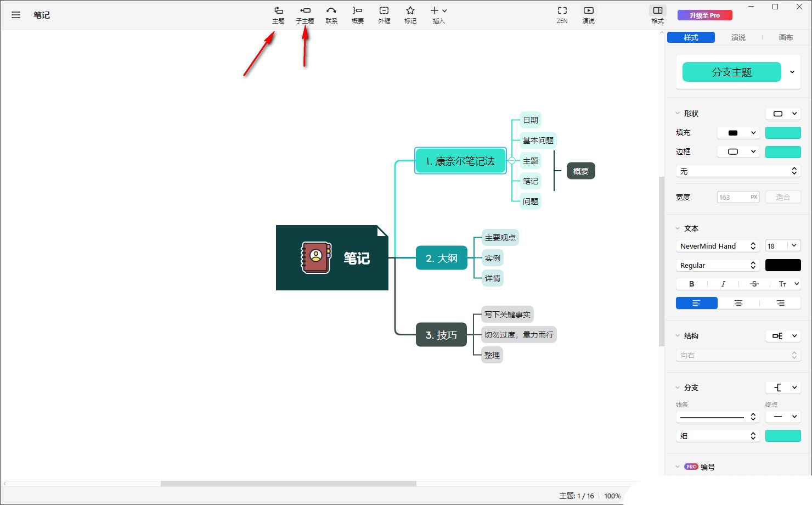Image resolution: width=812 pixels, height=505 pixels.
Task: Click the notebook icon in 笔记 topic
Action: tap(316, 257)
